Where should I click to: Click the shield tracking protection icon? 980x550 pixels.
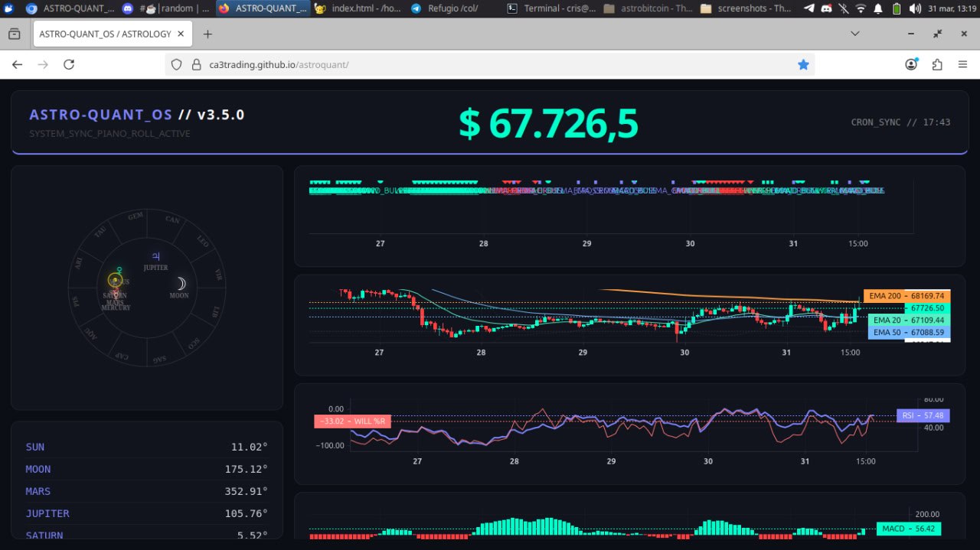(176, 65)
